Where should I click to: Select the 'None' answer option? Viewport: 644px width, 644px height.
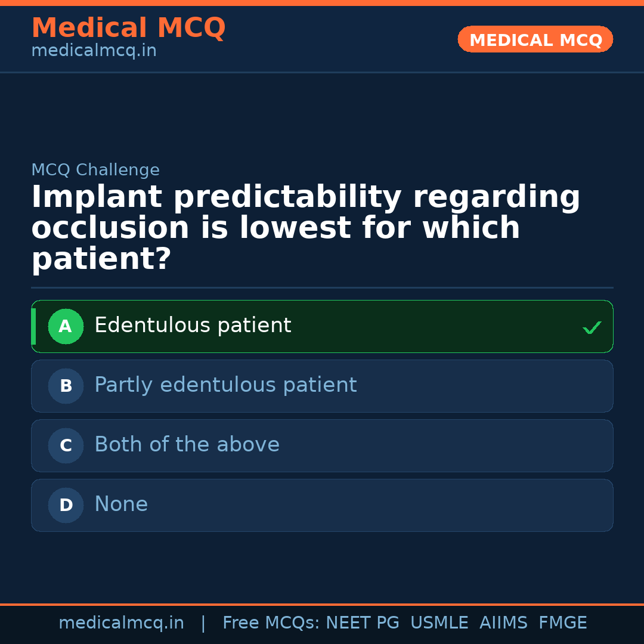(121, 504)
